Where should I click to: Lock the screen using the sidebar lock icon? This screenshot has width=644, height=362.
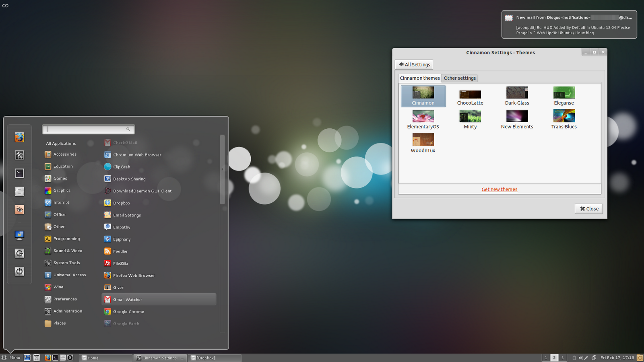click(19, 235)
